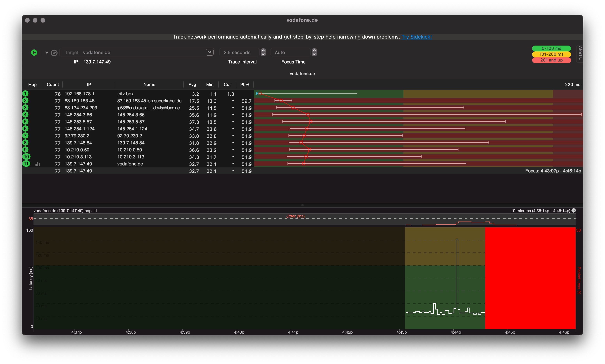Click the hop 5 green number badge

coord(25,122)
